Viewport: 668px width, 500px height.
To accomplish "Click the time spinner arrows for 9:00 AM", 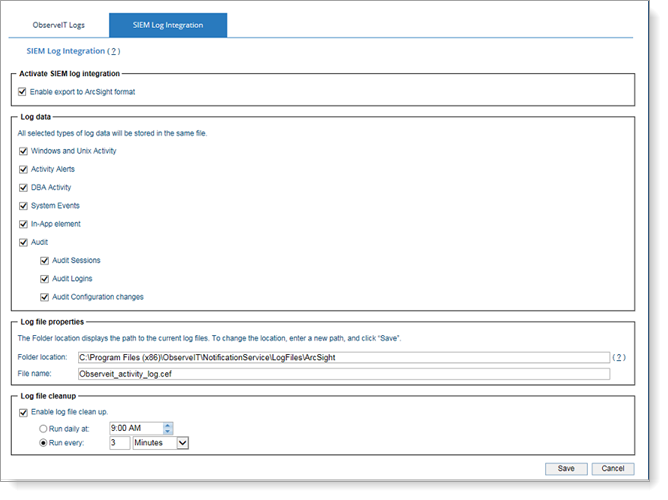I will pos(168,428).
